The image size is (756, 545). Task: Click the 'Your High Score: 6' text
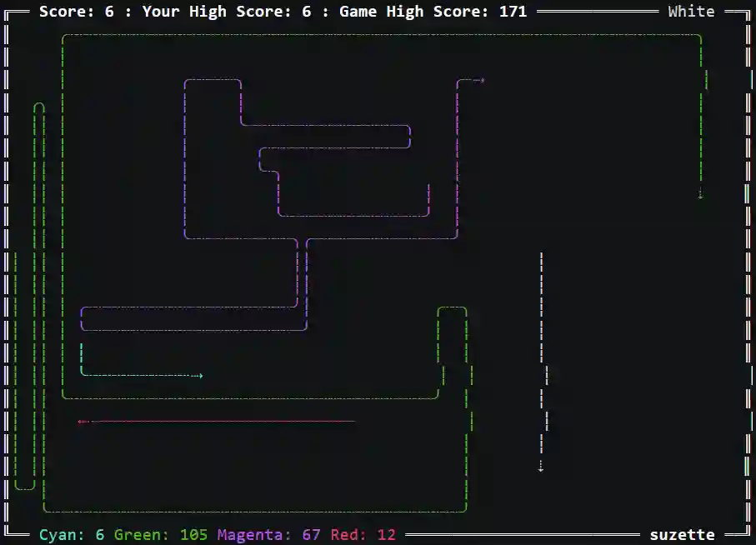tap(227, 12)
